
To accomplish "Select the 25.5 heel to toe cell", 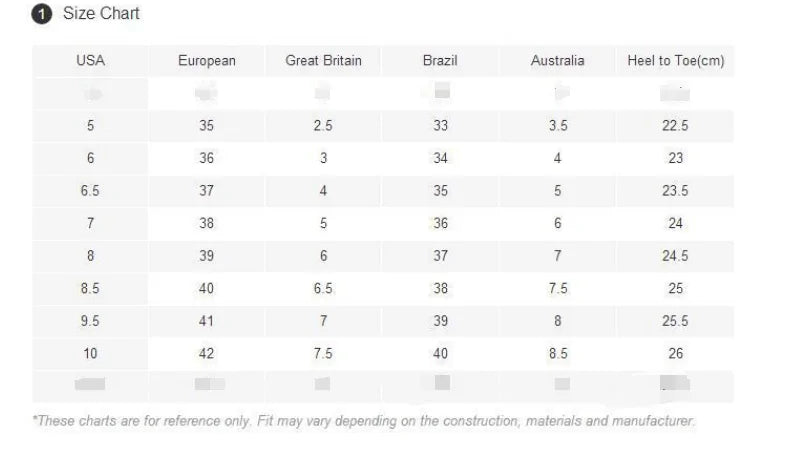I will click(x=675, y=322).
